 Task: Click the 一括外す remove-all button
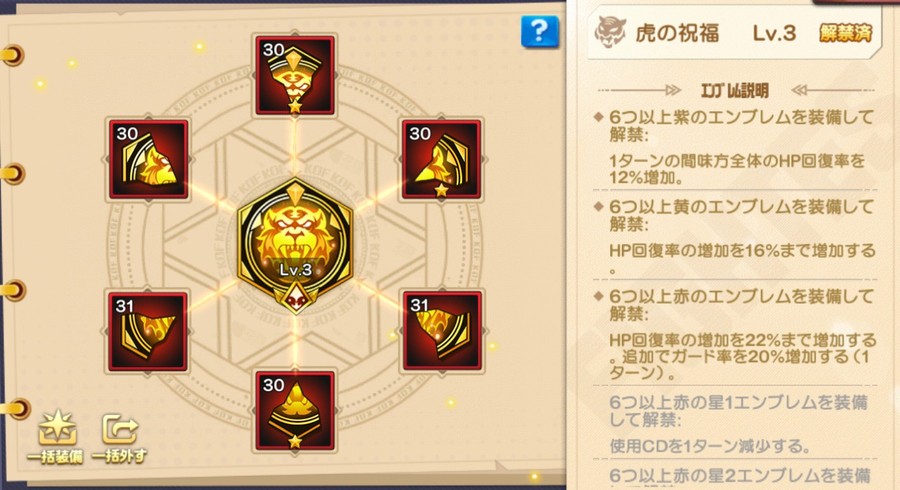[x=119, y=438]
